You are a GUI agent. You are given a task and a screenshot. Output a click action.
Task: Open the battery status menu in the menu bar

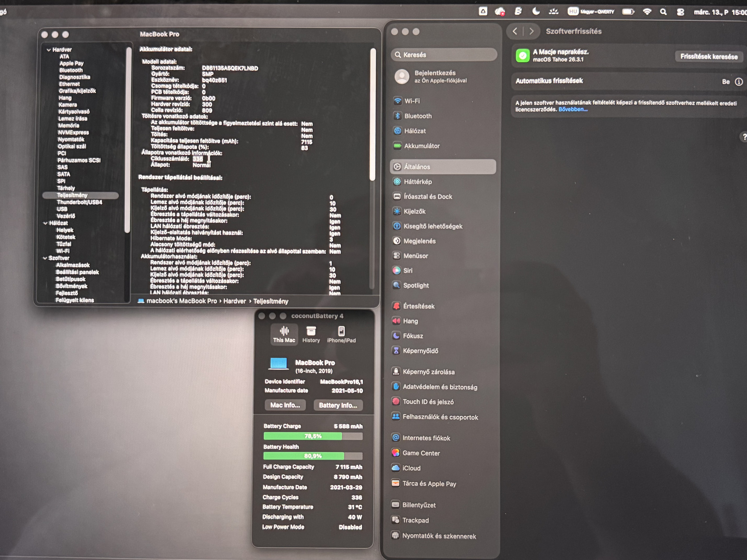[628, 12]
